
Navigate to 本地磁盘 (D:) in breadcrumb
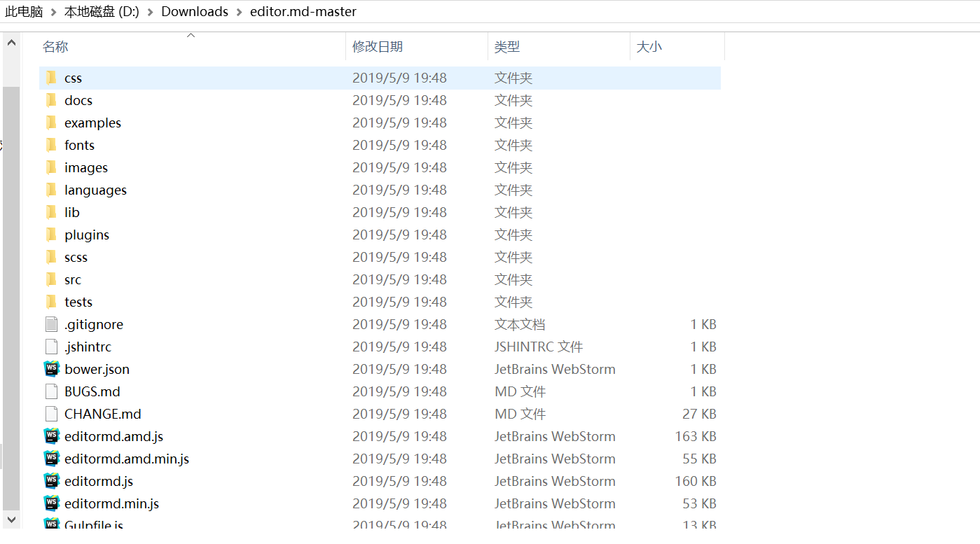click(x=102, y=12)
